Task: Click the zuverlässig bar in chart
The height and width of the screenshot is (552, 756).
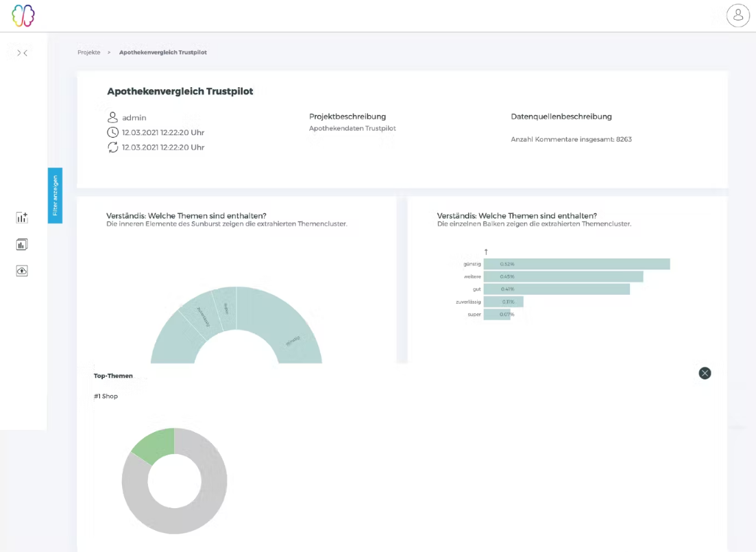Action: 503,302
